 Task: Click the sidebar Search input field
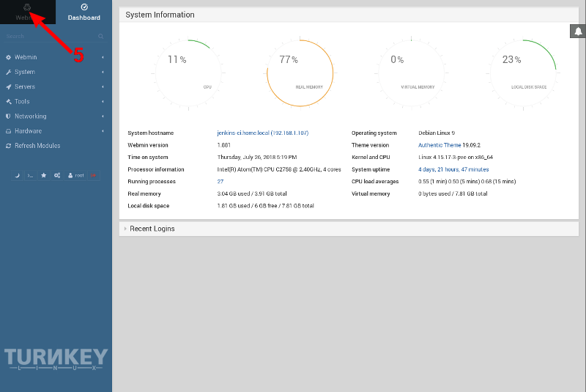point(48,36)
